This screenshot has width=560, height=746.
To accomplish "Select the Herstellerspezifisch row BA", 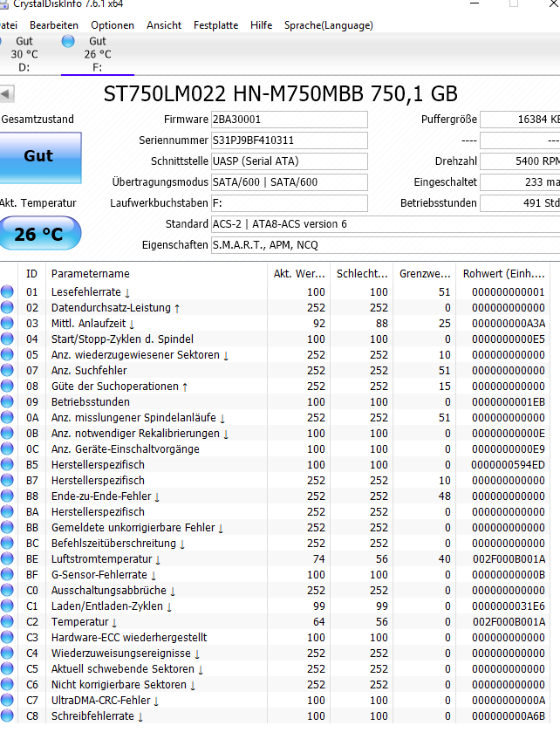I will coord(275,511).
